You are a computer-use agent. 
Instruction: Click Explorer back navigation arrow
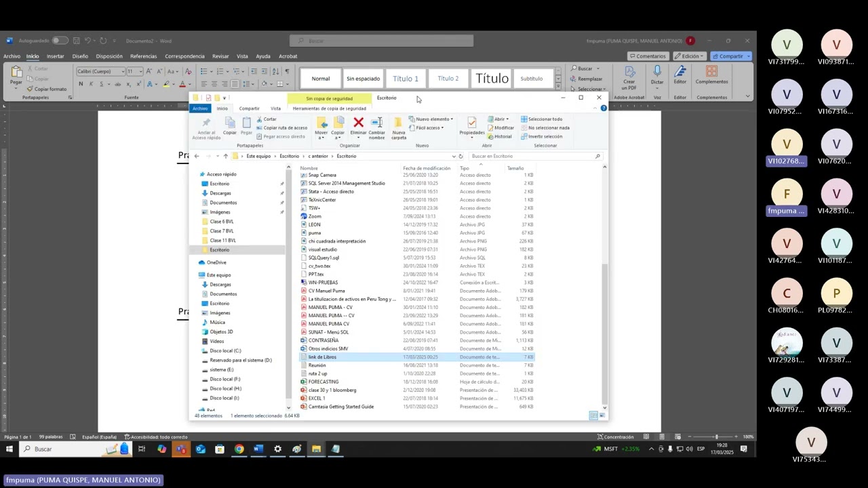tap(197, 156)
